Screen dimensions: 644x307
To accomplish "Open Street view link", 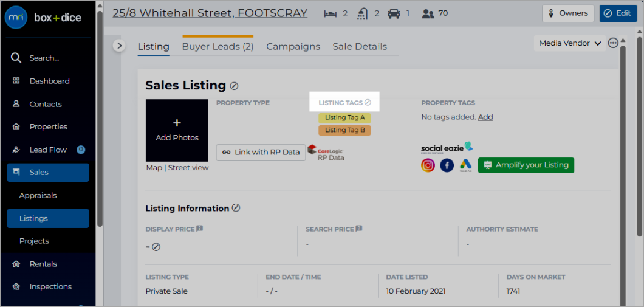I will [x=188, y=168].
